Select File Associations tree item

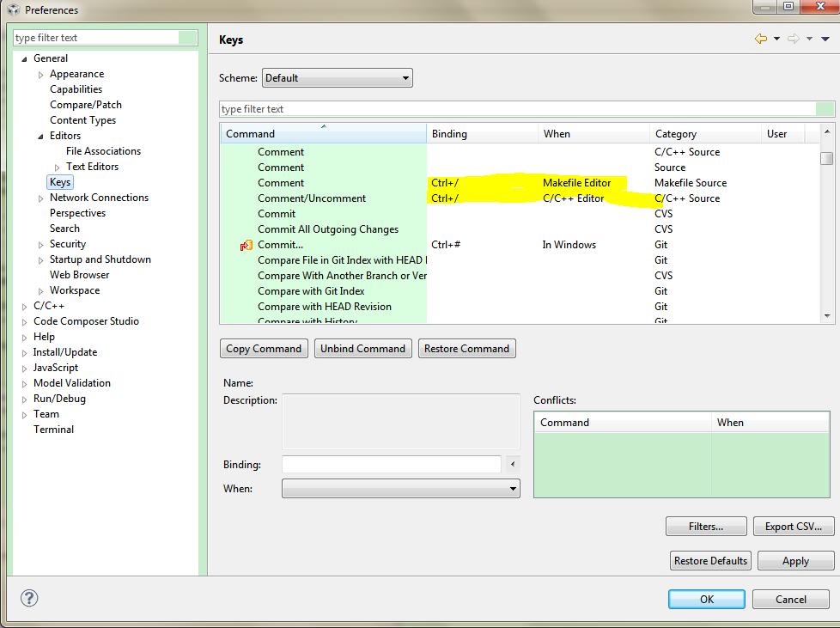(103, 151)
